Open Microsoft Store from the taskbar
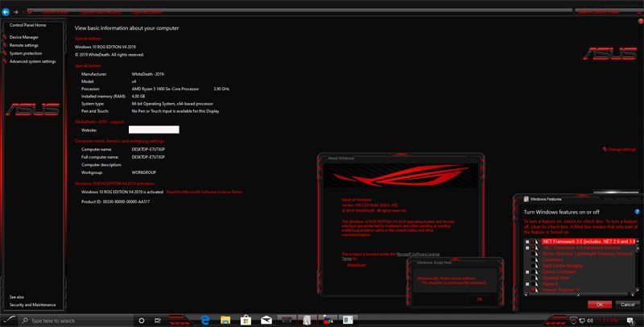Viewport: 644px width, 327px height. [x=246, y=320]
